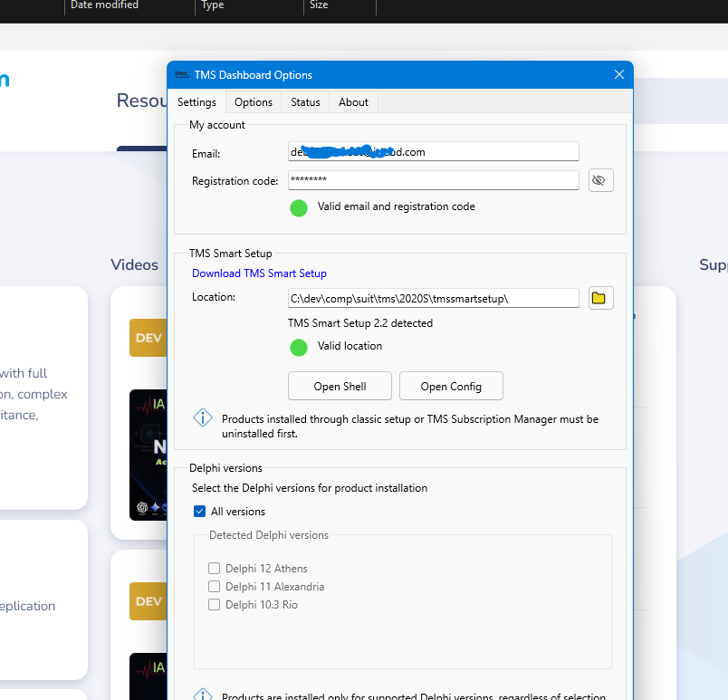Image resolution: width=728 pixels, height=700 pixels.
Task: Open the Status tab
Action: point(305,102)
